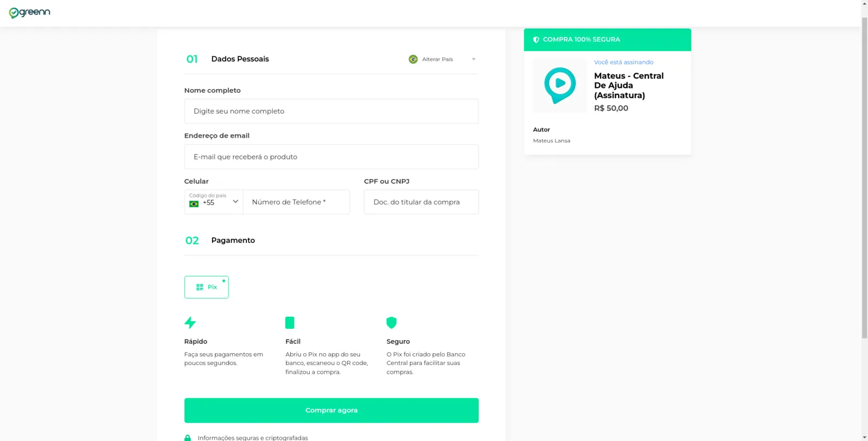Click the Fácil phone icon

tap(290, 323)
